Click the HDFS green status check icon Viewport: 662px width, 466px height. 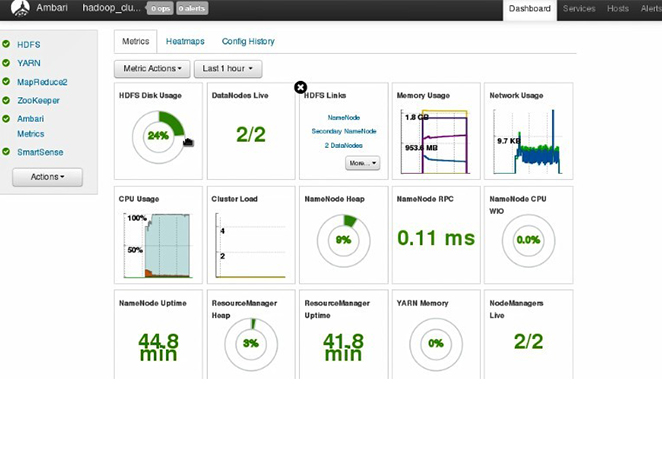(7, 45)
